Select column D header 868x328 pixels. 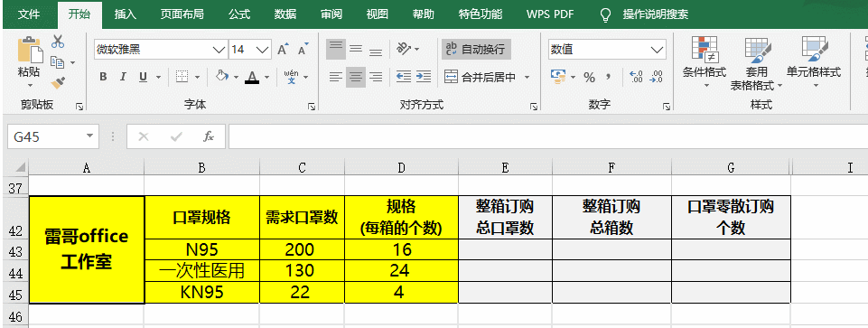click(x=401, y=167)
